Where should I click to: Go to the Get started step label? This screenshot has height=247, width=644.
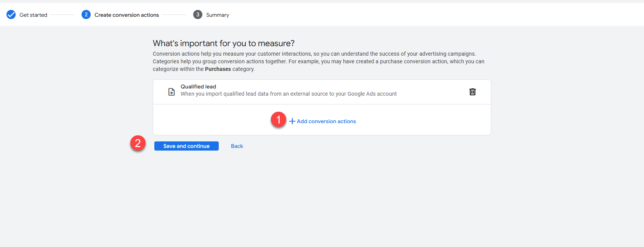pyautogui.click(x=33, y=15)
